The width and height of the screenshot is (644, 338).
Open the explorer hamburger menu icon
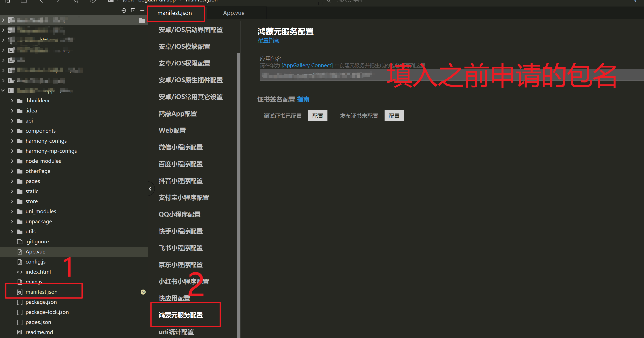(143, 10)
